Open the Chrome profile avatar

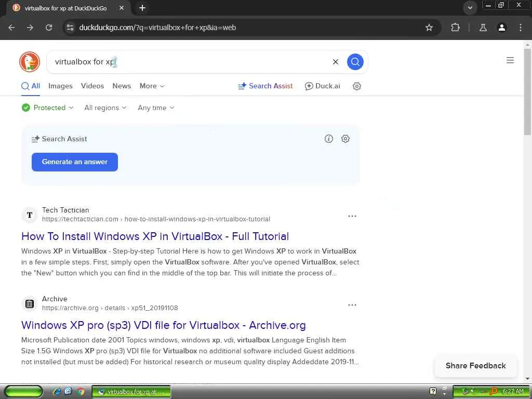(x=502, y=28)
